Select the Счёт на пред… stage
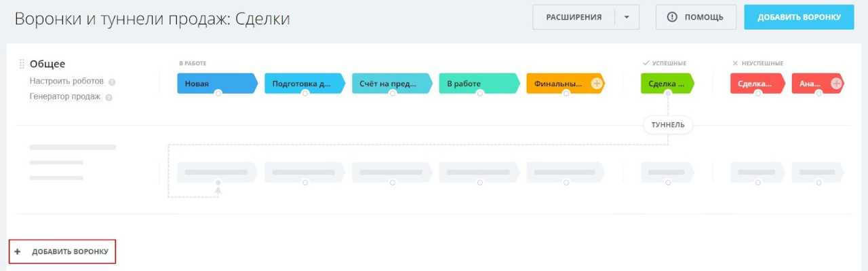868x271 pixels. 393,84
